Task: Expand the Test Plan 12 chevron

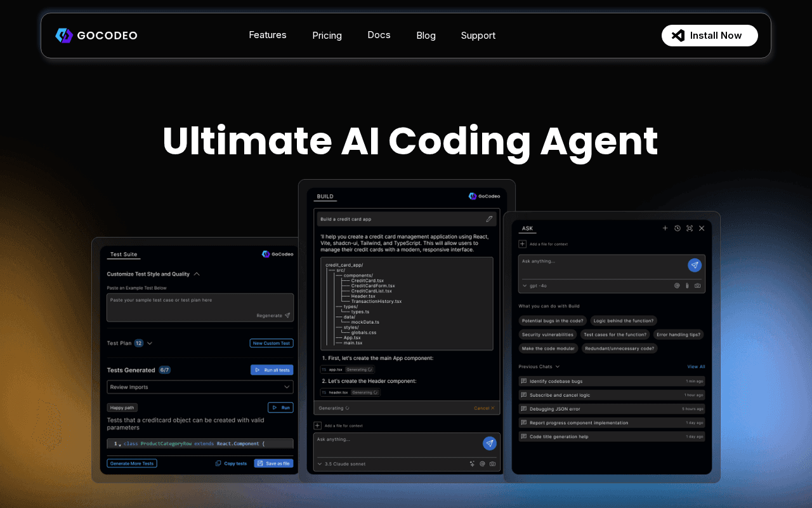Action: click(150, 343)
